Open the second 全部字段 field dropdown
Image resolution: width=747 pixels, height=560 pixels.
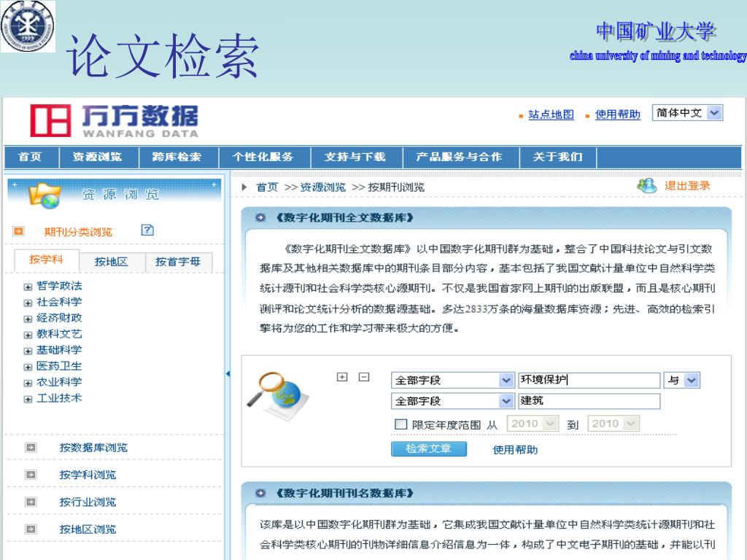452,401
